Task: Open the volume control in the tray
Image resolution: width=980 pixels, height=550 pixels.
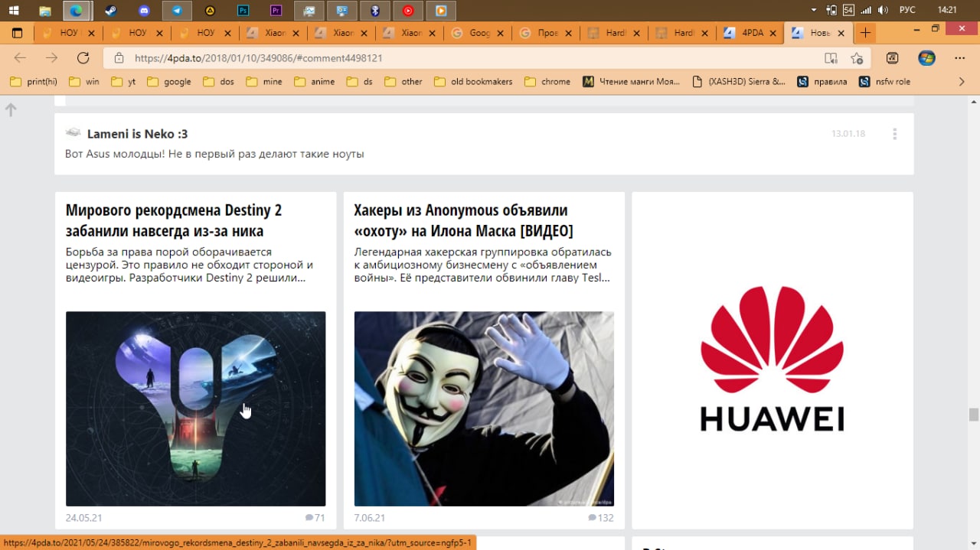Action: [x=883, y=10]
